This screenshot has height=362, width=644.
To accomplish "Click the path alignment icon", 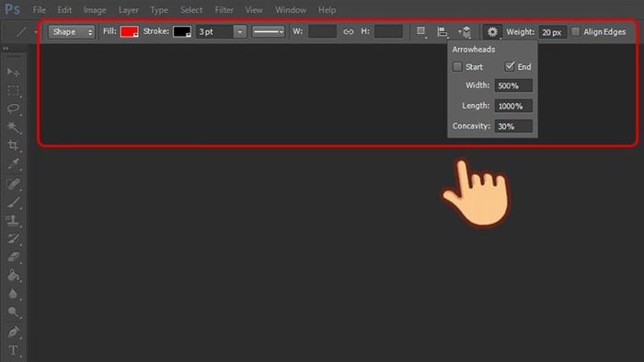I will [442, 31].
